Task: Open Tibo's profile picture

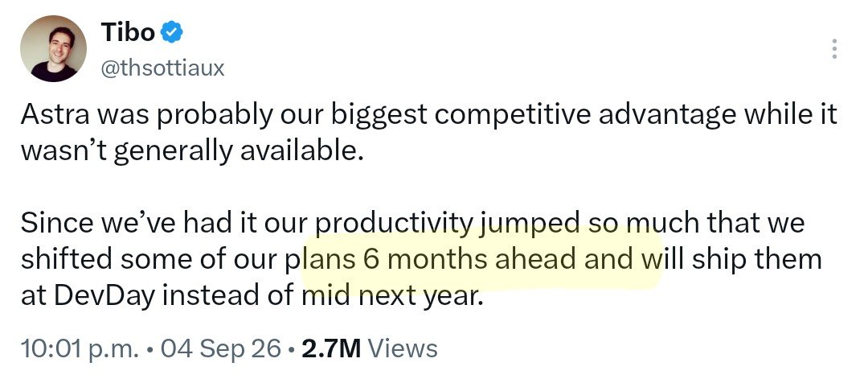Action: pos(53,49)
